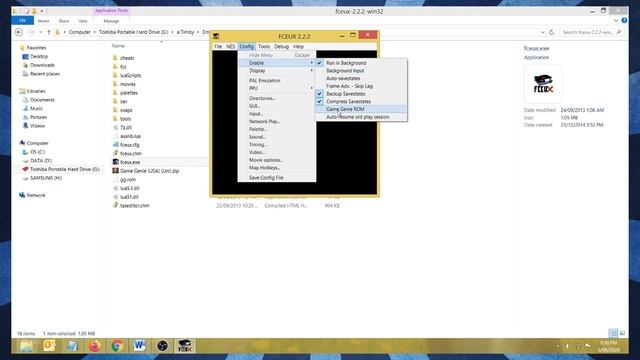Expand the Display submenu

pos(277,71)
